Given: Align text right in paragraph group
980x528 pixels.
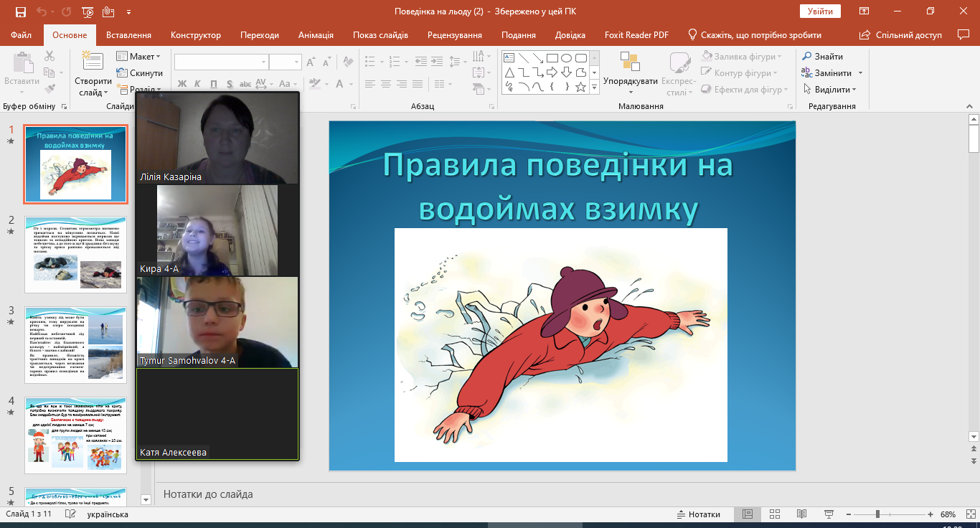Looking at the screenshot, I should pos(402,84).
